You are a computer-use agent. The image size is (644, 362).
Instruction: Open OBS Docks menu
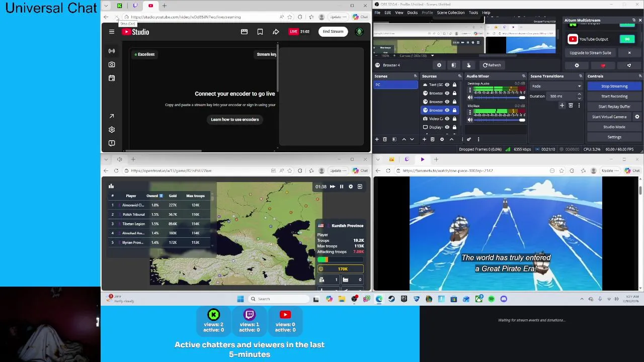coord(412,13)
